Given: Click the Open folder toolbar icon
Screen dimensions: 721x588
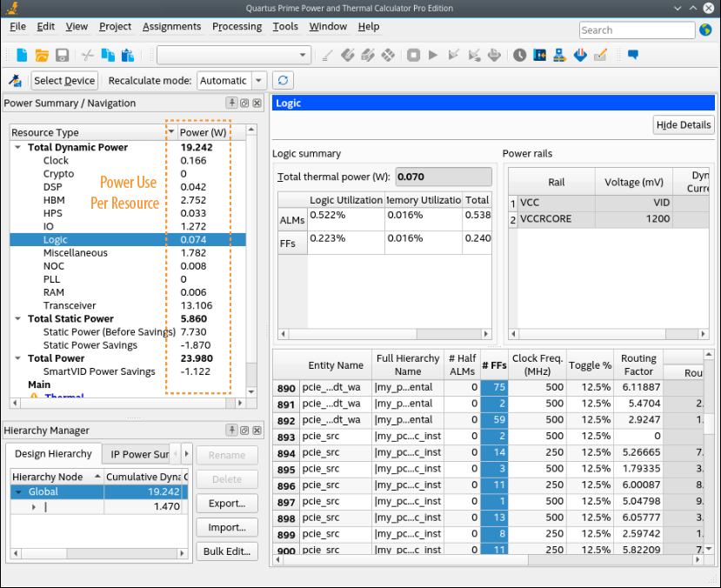Looking at the screenshot, I should click(x=42, y=55).
